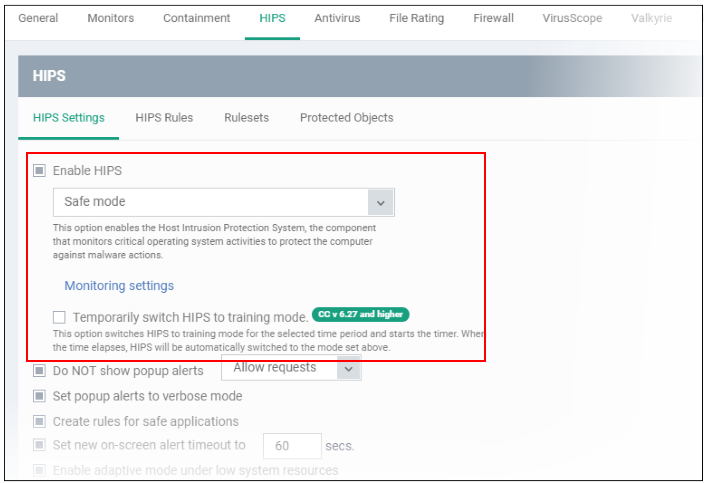
Task: Open the Containment tab
Action: coord(196,18)
